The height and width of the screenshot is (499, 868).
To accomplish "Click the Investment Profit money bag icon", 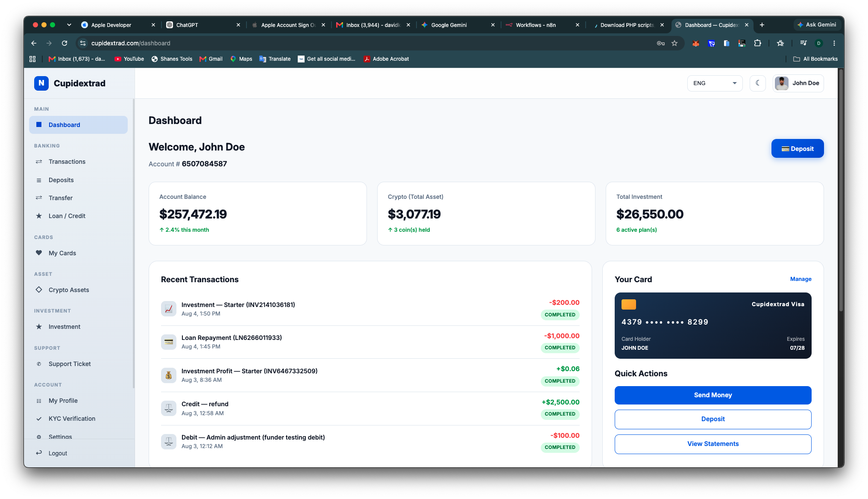I will [x=169, y=375].
